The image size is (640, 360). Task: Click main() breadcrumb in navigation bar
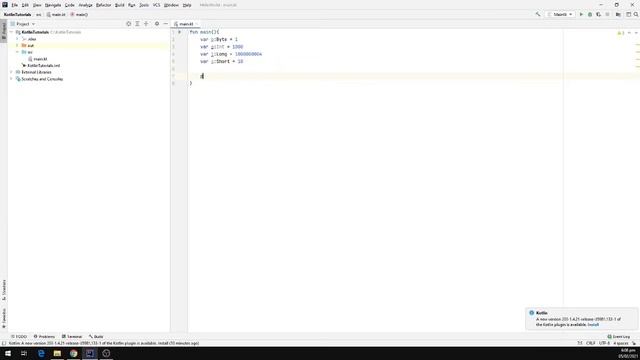coord(79,14)
